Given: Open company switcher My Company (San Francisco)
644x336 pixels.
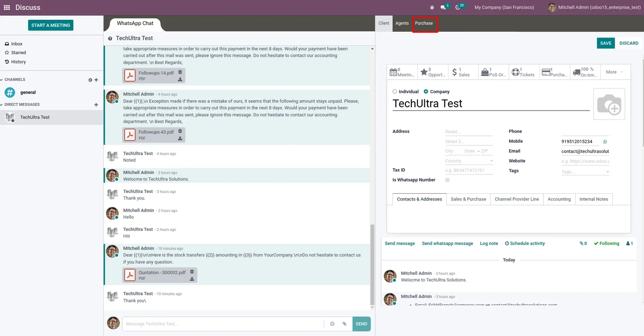Looking at the screenshot, I should (504, 8).
